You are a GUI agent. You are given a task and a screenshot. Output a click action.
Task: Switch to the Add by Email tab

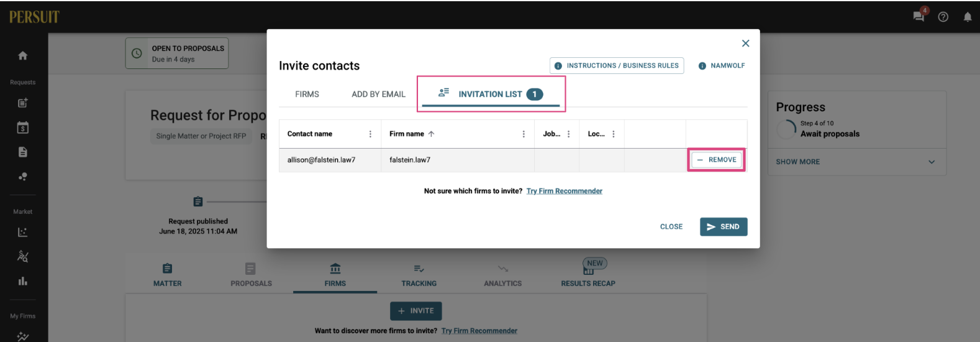pos(378,94)
